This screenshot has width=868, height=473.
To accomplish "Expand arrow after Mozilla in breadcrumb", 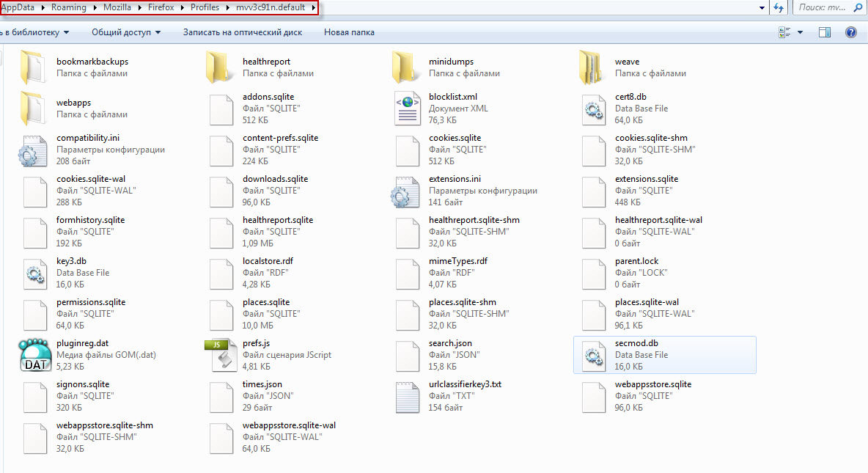I will pos(139,8).
